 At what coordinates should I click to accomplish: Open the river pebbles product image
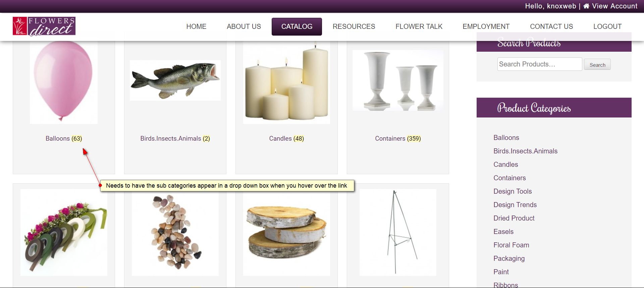pyautogui.click(x=175, y=232)
